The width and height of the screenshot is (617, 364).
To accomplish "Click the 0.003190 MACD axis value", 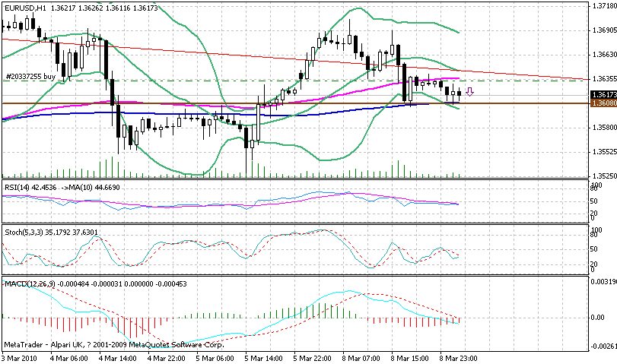I will (x=604, y=281).
